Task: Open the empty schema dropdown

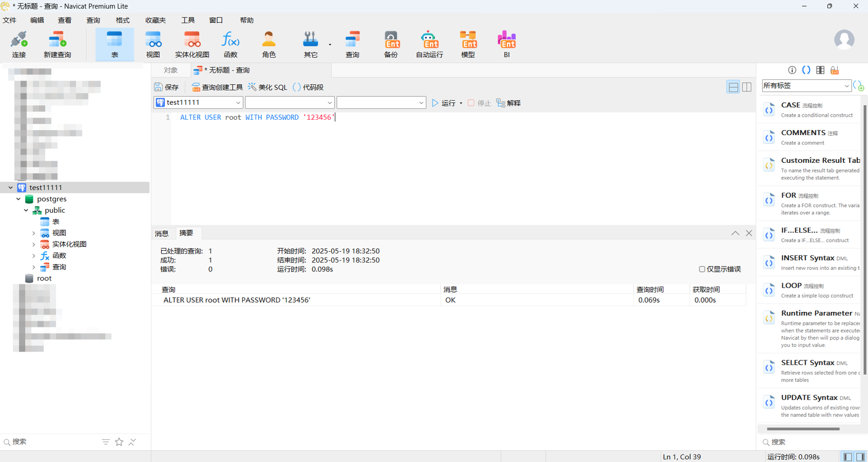Action: click(381, 103)
